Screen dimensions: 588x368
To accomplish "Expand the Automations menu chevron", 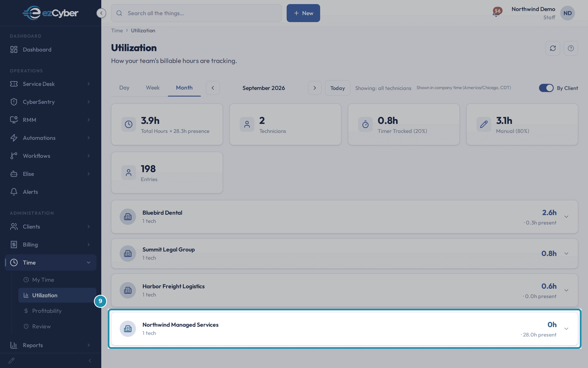I will pos(89,138).
